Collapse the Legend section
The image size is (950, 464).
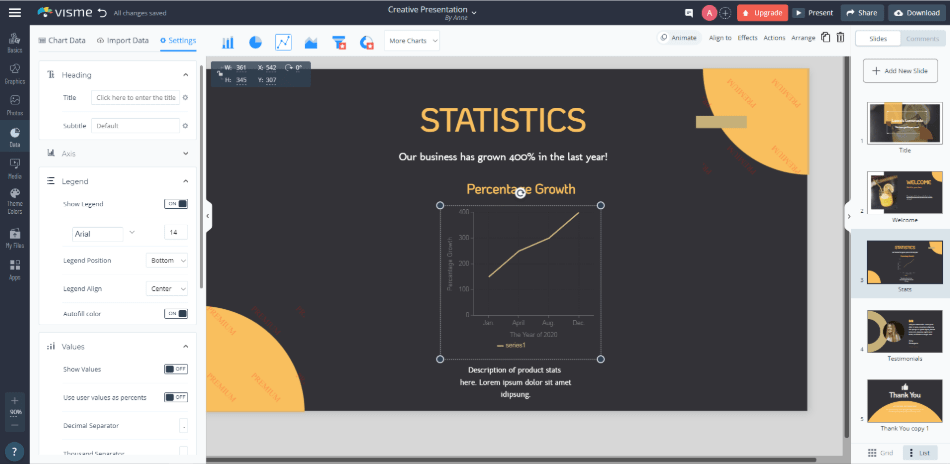[185, 181]
